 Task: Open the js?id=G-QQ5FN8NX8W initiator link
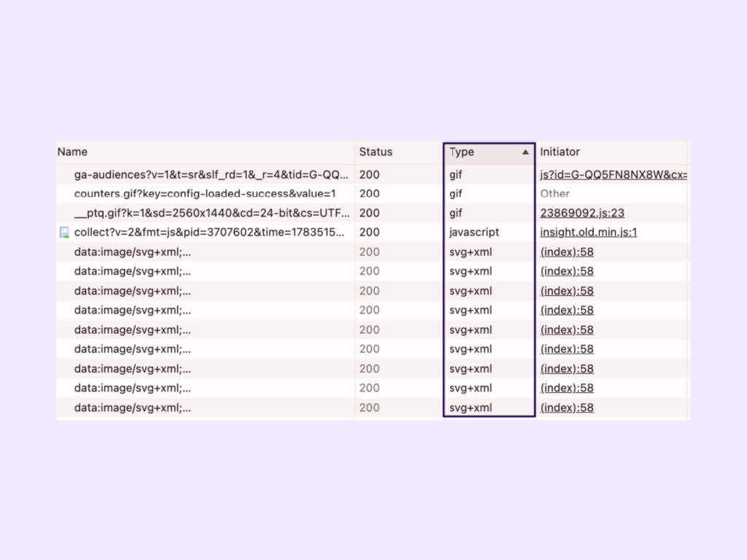(x=613, y=175)
